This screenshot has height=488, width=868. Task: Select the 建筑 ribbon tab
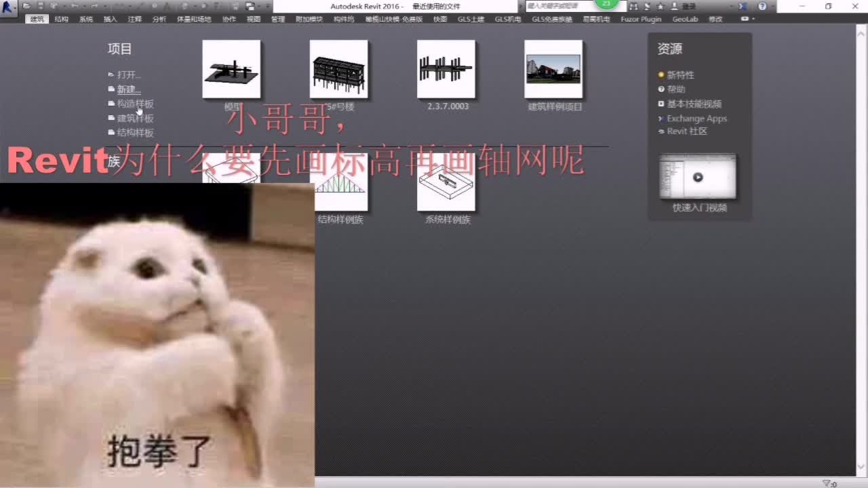(x=37, y=19)
